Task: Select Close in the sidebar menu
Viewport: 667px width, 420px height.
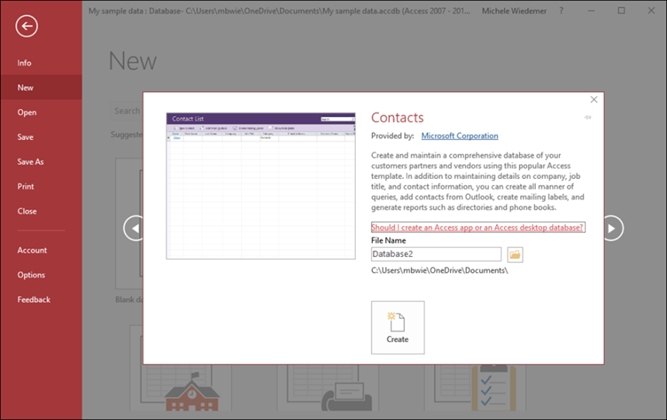Action: click(27, 211)
